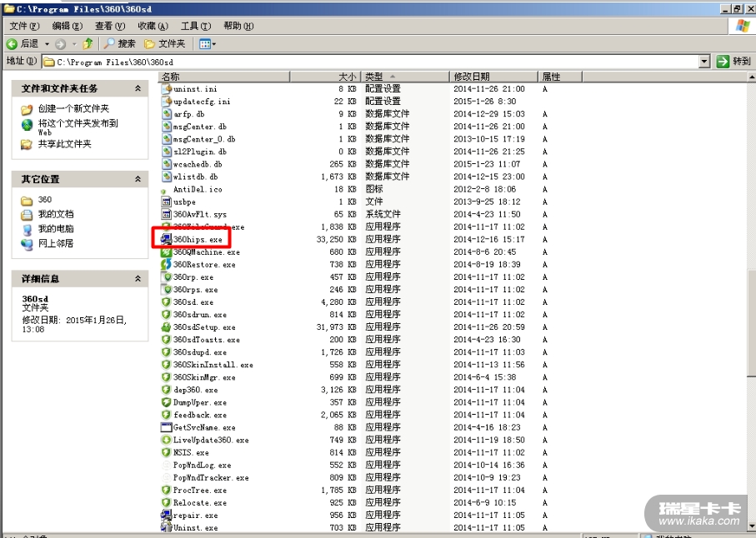The width and height of the screenshot is (756, 538).
Task: Open 我的电脑 in other places
Action: click(56, 229)
